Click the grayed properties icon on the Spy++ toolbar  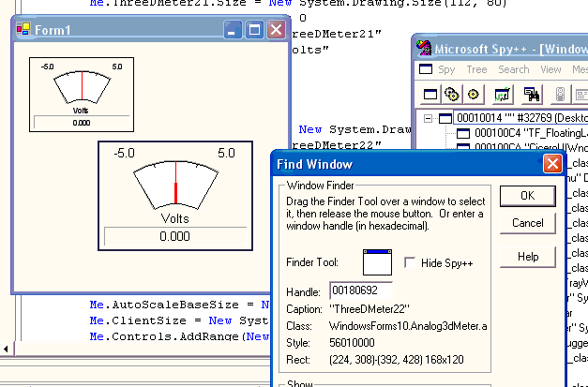coord(580,95)
